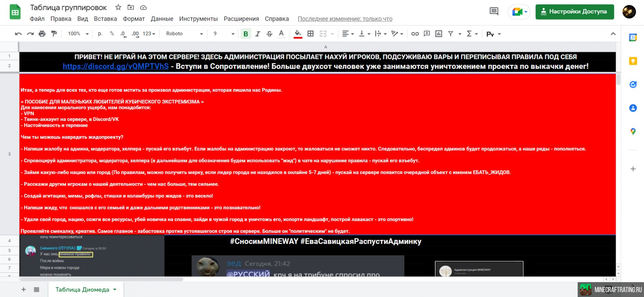Viewport: 644px width, 297px height.
Task: Click Настройки Доступа share button
Action: (575, 12)
